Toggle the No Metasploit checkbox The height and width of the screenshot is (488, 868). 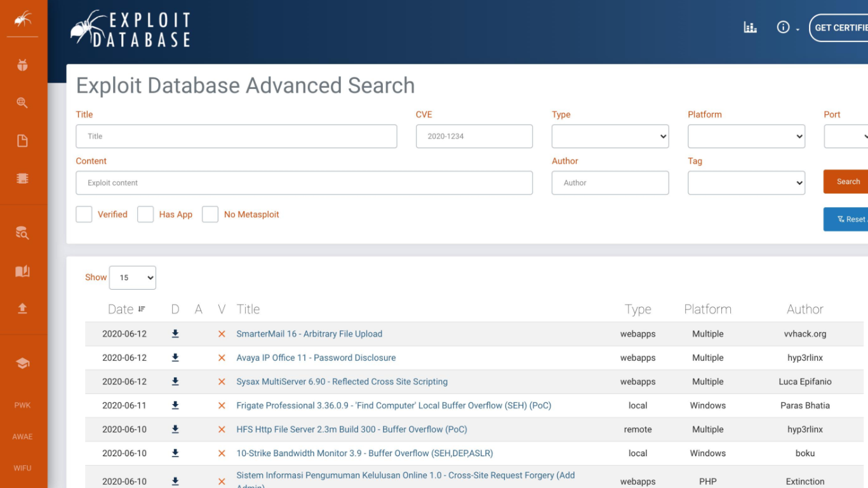tap(210, 215)
